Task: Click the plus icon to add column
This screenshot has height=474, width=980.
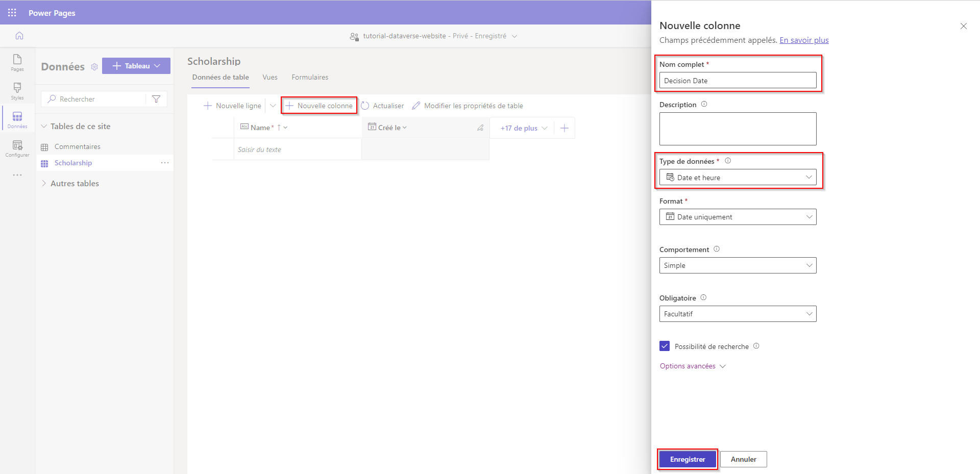Action: tap(564, 128)
